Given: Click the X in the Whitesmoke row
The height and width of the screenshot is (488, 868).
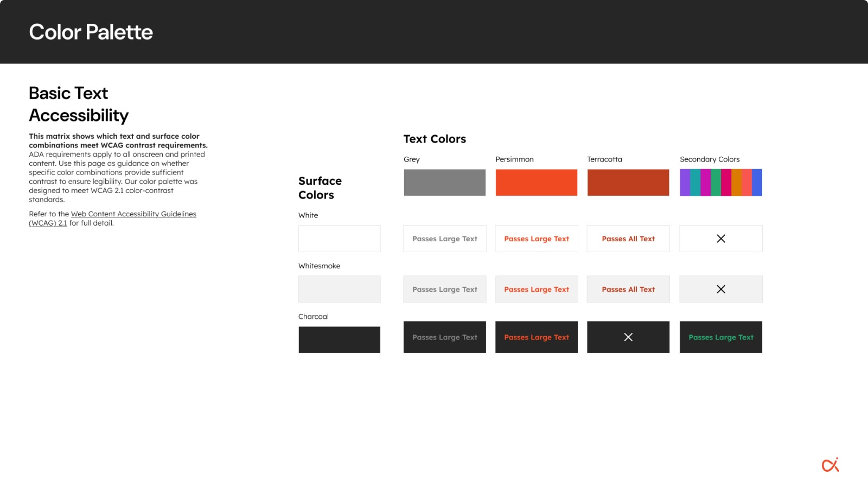Looking at the screenshot, I should (721, 289).
